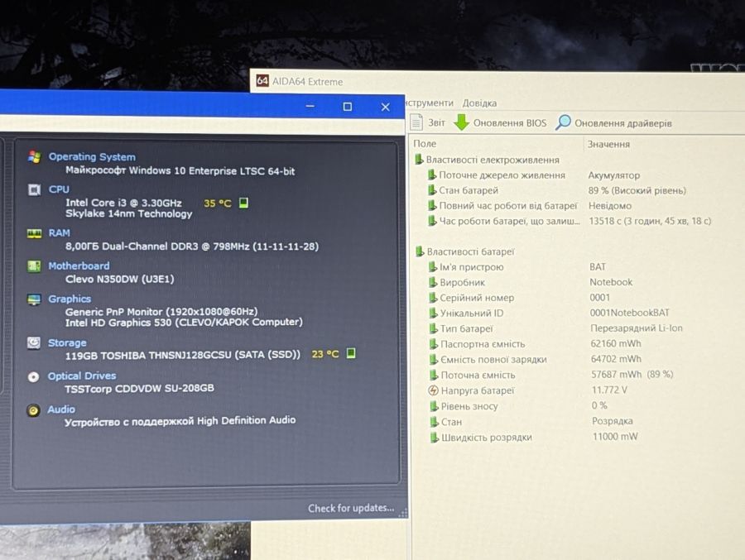Select the Властивості електроживлення group row
This screenshot has height=560, width=745.
488,160
